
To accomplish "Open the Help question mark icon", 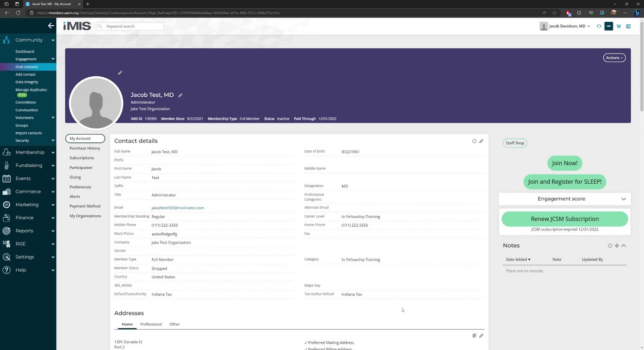I will 6,270.
